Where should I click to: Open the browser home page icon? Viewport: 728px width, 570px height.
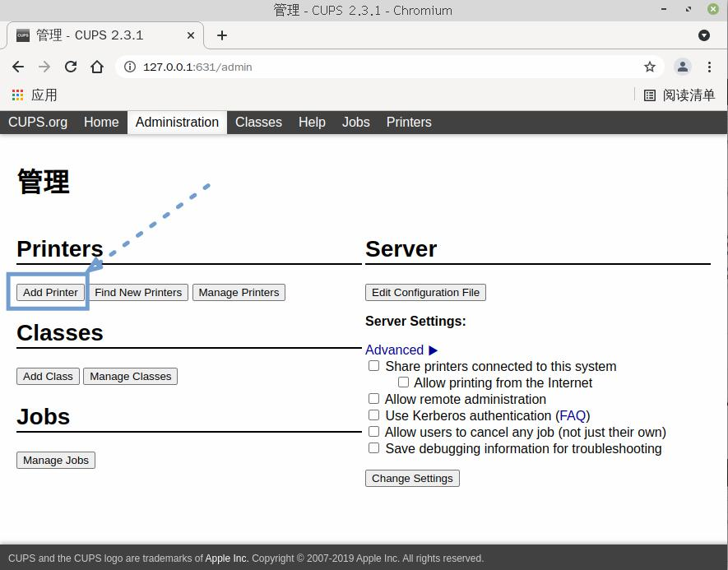(97, 67)
